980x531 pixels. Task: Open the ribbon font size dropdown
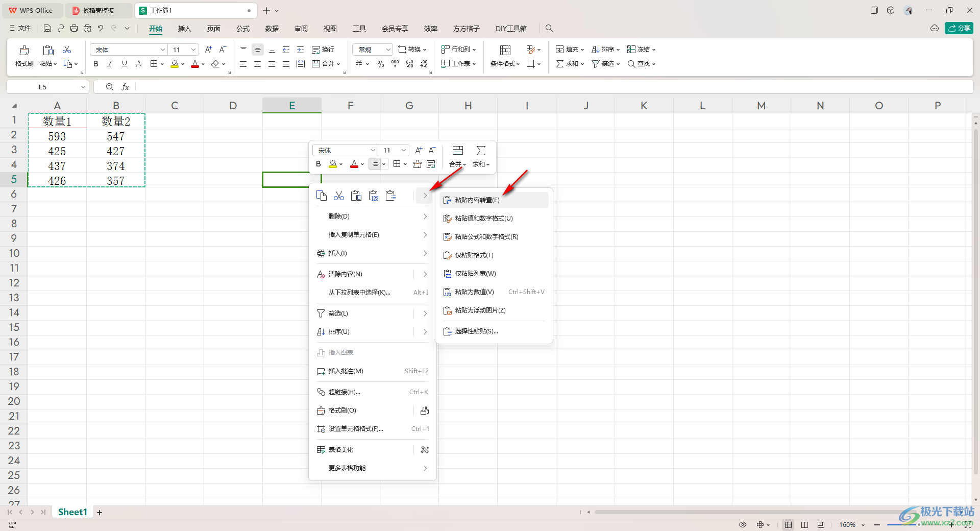tap(193, 50)
